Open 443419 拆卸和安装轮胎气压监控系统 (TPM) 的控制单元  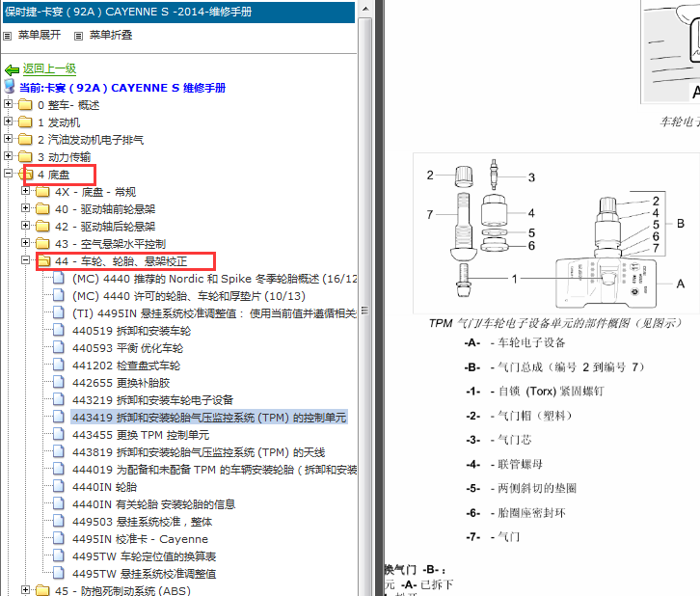[x=209, y=418]
